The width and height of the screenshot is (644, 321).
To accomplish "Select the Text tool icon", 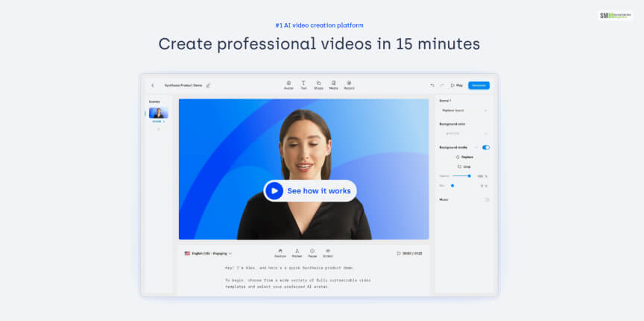I will [x=303, y=84].
